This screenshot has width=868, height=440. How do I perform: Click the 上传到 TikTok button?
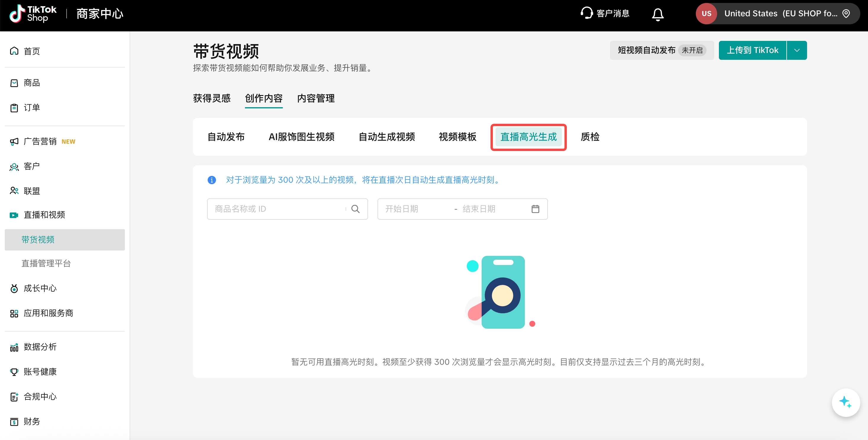click(x=752, y=50)
